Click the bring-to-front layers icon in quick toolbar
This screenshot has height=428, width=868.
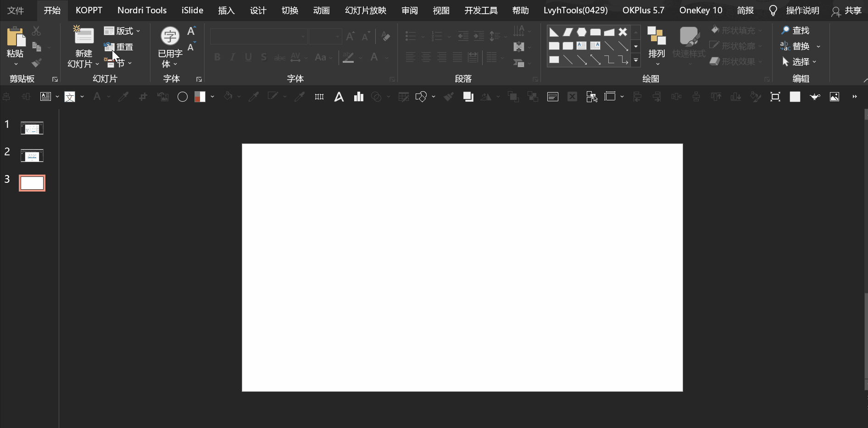[468, 97]
